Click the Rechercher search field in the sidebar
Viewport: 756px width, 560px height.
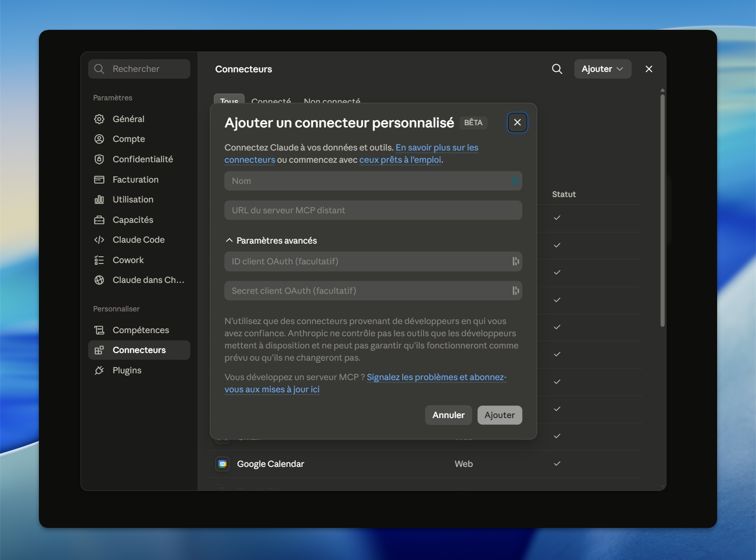[139, 69]
